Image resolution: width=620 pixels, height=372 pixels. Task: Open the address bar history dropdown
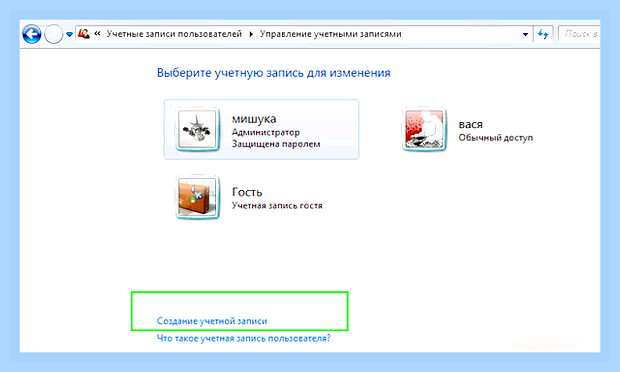point(525,34)
